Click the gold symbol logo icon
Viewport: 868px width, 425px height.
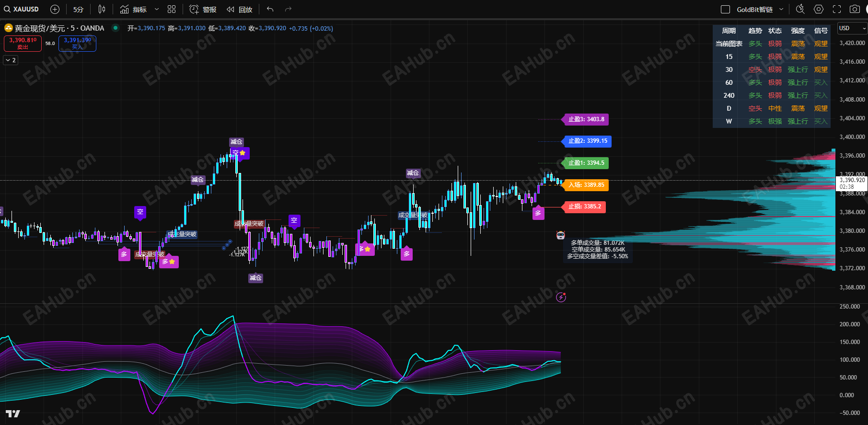[x=9, y=28]
